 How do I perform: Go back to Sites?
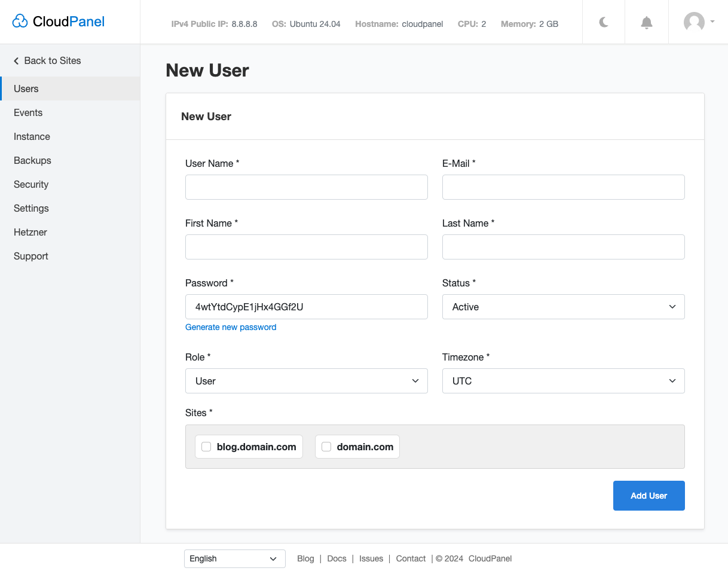[x=47, y=60]
